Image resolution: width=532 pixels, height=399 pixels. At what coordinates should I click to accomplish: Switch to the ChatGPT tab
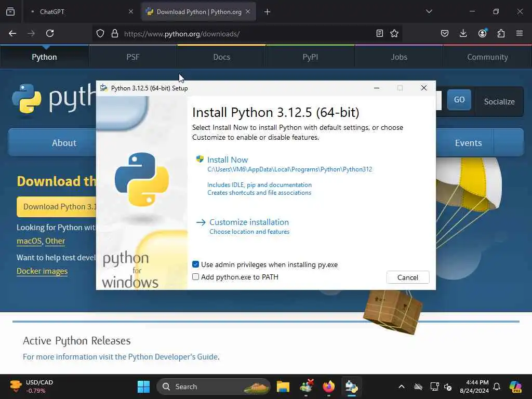tap(82, 11)
